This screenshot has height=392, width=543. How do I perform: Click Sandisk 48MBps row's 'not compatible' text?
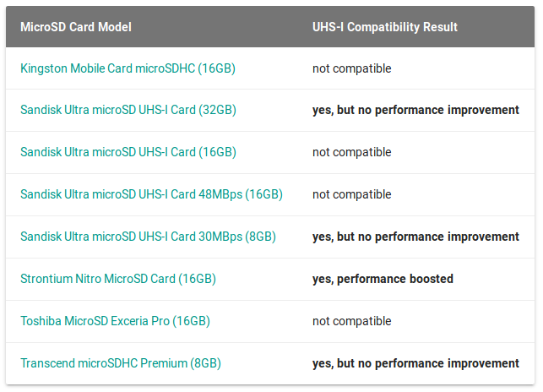(x=352, y=194)
